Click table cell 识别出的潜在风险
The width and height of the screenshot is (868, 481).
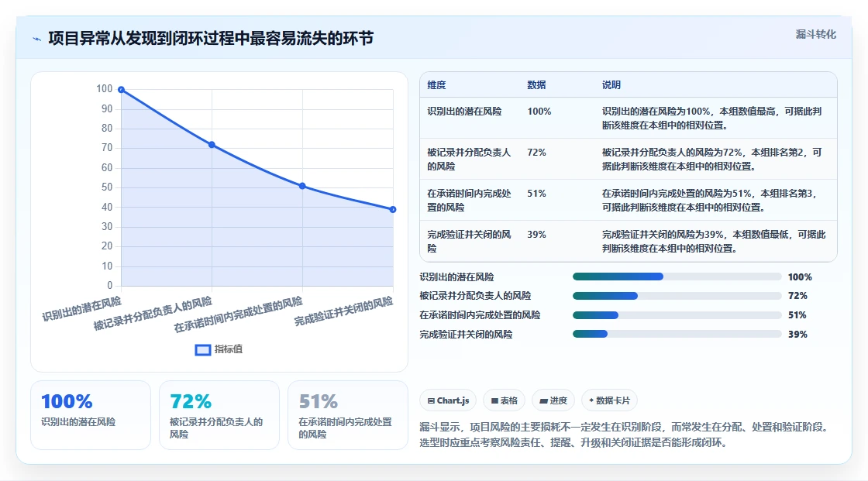point(464,112)
